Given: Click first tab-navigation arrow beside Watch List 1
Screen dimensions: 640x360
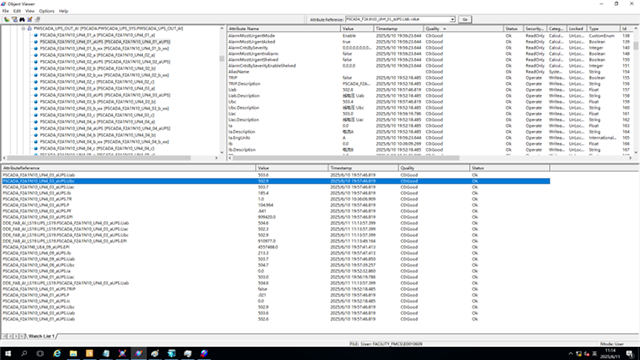Looking at the screenshot, I should point(4,336).
